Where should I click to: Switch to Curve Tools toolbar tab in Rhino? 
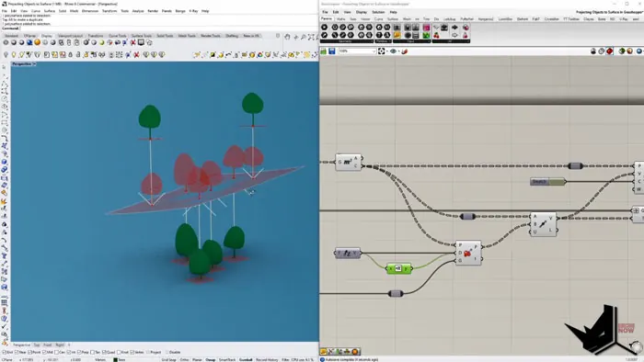click(118, 36)
